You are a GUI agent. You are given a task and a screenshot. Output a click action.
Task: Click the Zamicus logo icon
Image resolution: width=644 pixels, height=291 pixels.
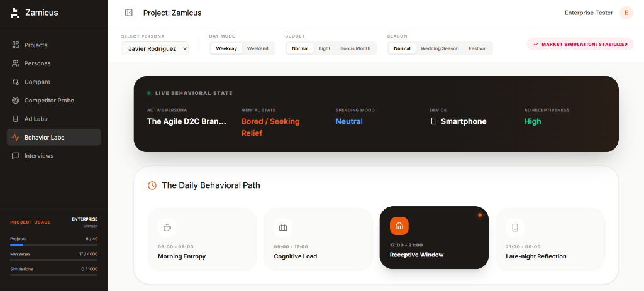[x=15, y=13]
